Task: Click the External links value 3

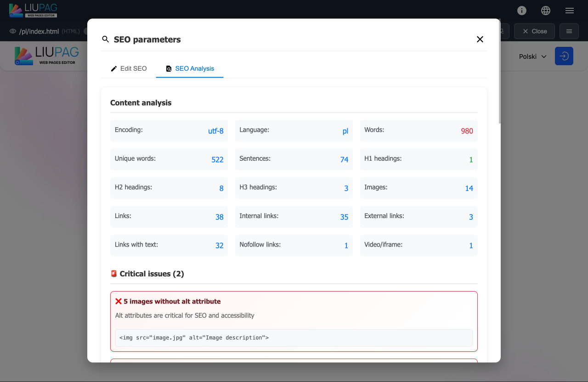Action: pos(471,217)
